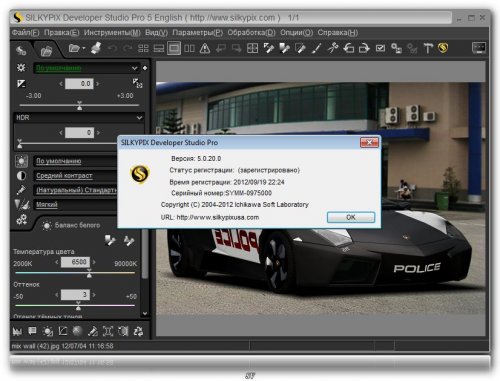This screenshot has width=500, height=381.
Task: Switch to combination view mode icon
Action: point(158,49)
